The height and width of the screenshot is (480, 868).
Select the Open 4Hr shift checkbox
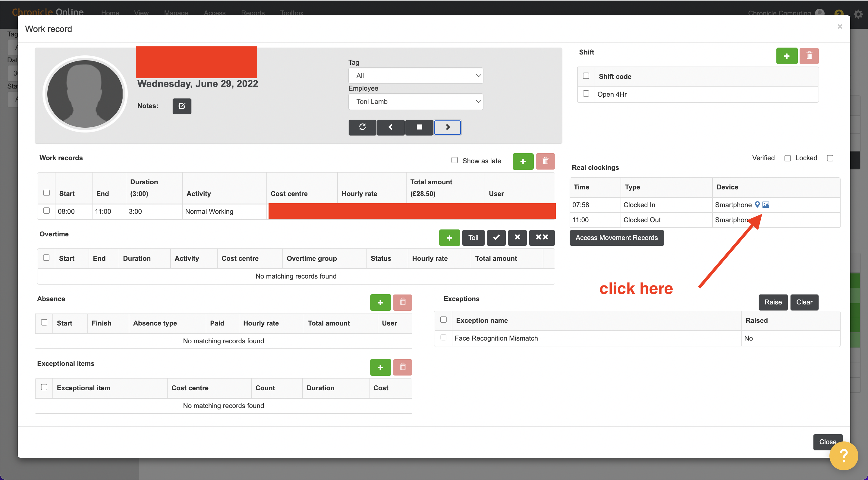(586, 94)
